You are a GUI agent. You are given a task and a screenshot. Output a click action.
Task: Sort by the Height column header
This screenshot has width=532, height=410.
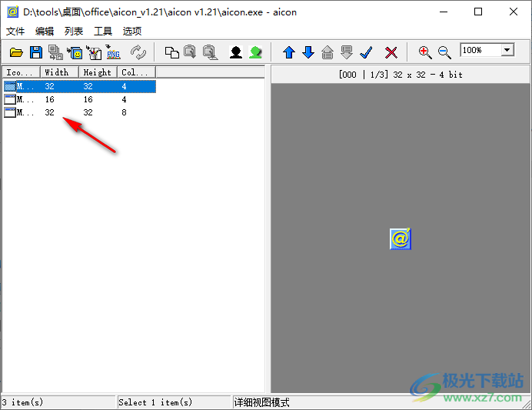(98, 72)
